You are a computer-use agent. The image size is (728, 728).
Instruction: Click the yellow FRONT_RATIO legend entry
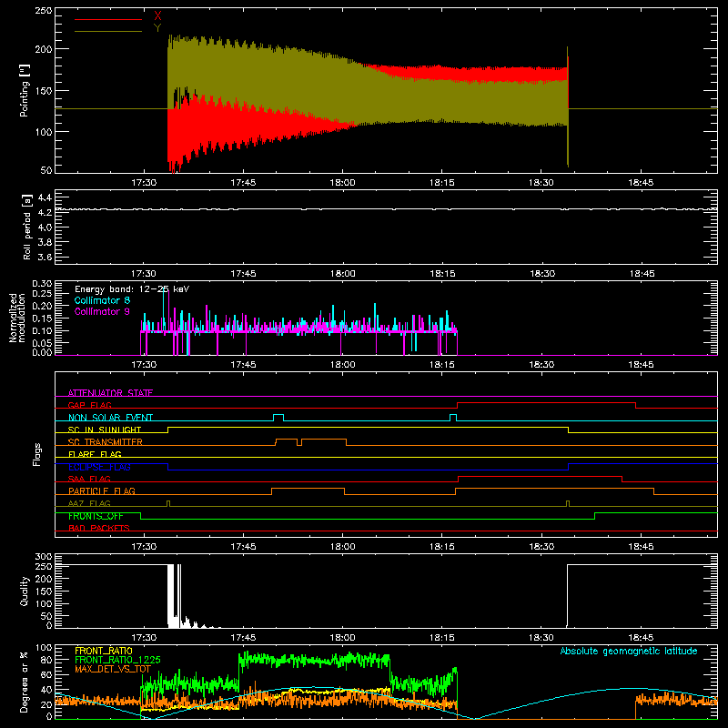point(104,651)
